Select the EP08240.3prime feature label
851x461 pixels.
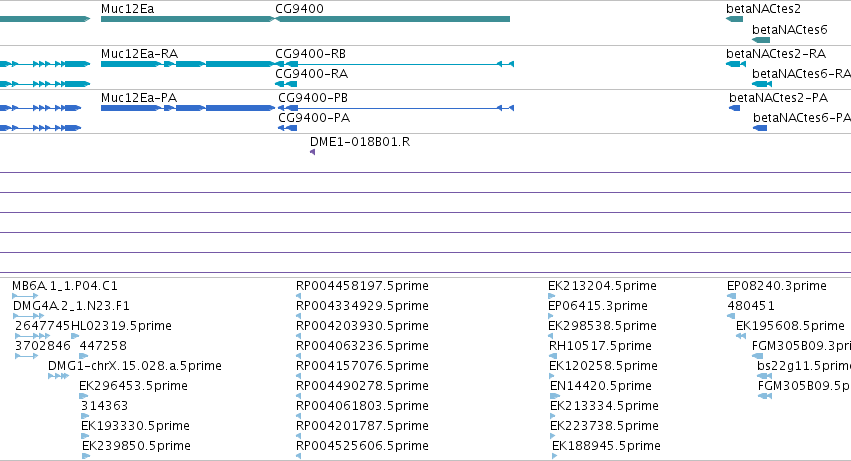coord(777,286)
